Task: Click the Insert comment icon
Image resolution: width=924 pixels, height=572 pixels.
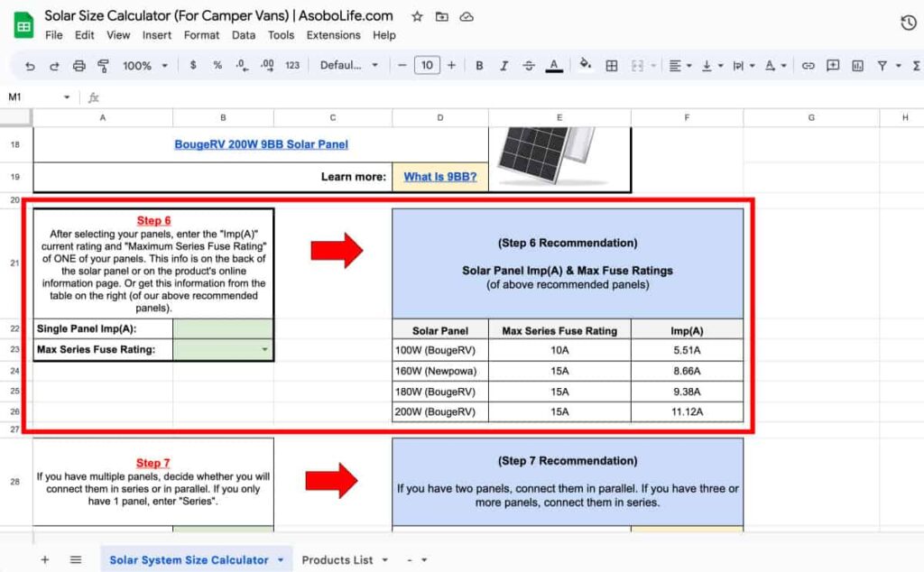Action: click(833, 65)
